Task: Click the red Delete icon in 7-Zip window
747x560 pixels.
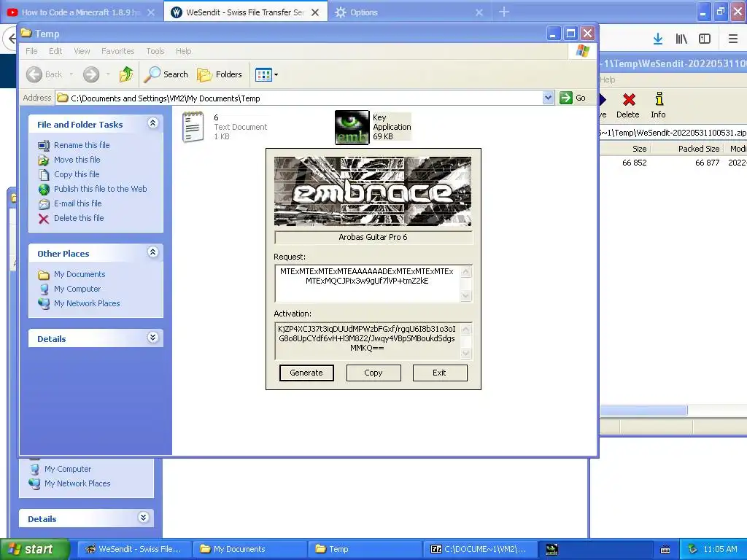Action: [x=629, y=99]
